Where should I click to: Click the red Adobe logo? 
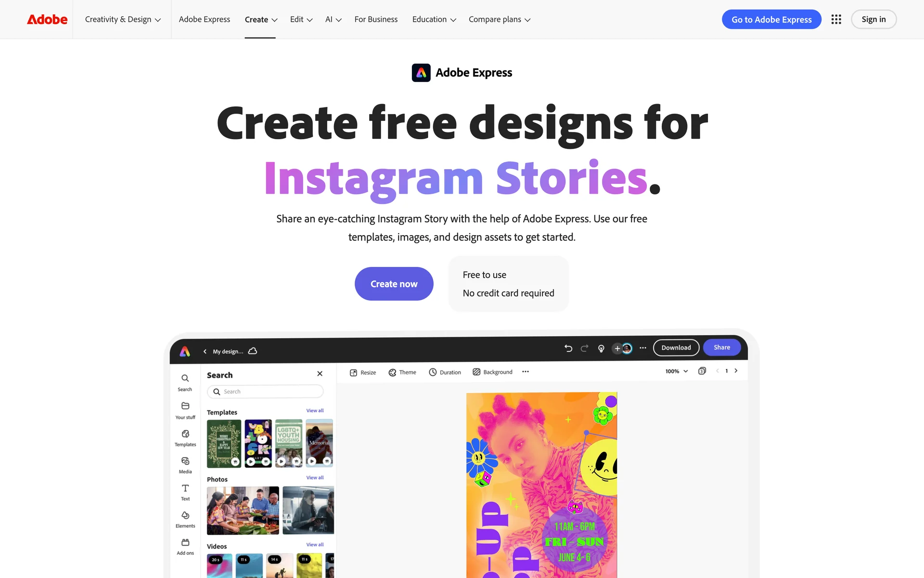(47, 19)
